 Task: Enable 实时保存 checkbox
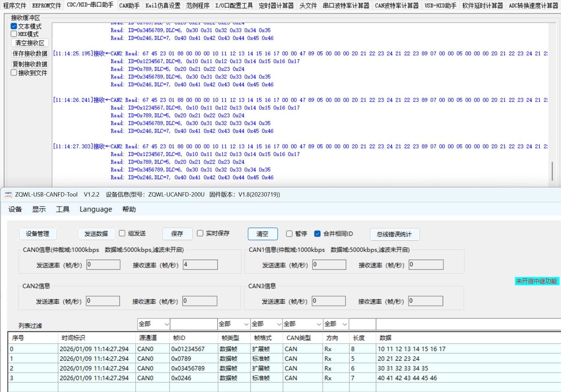pos(200,233)
